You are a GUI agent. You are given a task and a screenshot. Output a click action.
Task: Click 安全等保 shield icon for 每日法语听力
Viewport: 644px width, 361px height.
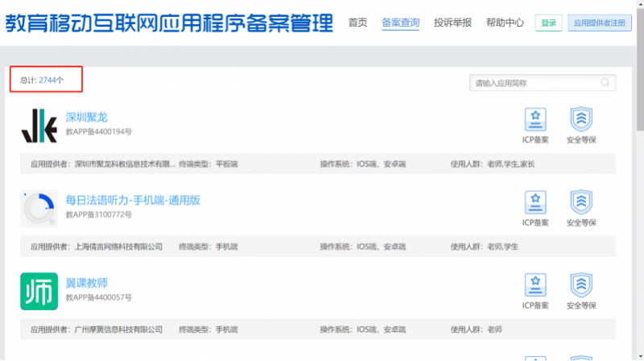[580, 202]
